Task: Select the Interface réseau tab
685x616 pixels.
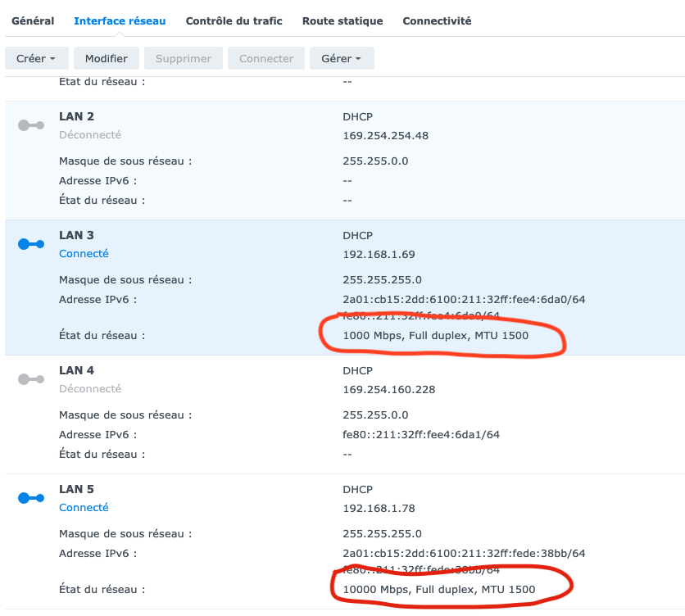Action: (x=120, y=20)
